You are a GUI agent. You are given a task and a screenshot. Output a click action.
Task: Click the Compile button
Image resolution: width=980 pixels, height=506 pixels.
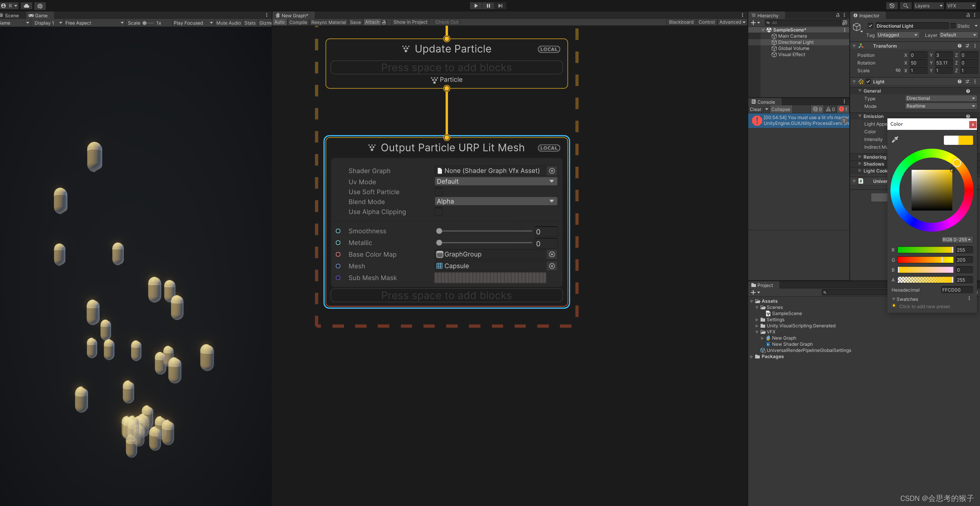(298, 22)
